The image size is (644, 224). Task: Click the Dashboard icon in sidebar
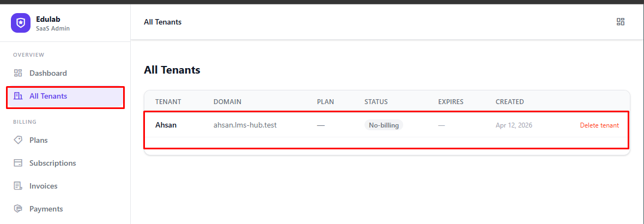[18, 73]
